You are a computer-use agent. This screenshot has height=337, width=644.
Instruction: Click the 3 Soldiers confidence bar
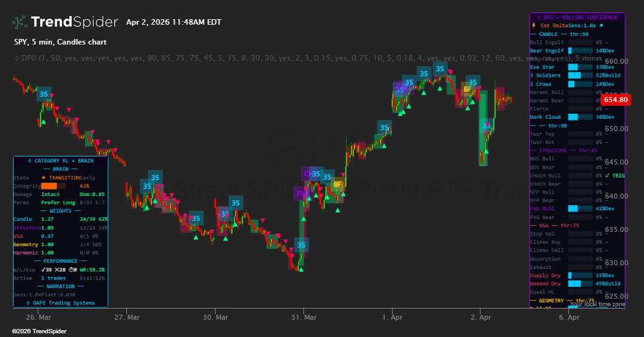point(580,75)
